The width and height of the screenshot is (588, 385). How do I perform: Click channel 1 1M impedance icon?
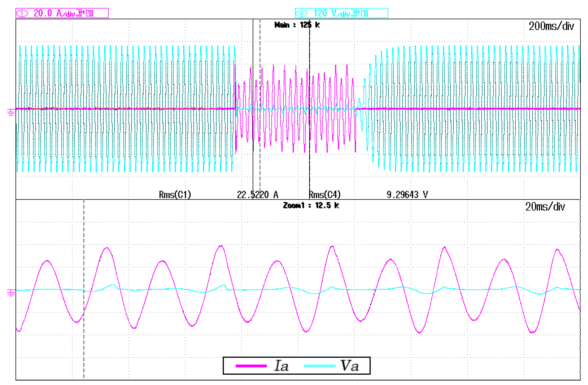pyautogui.click(x=80, y=13)
